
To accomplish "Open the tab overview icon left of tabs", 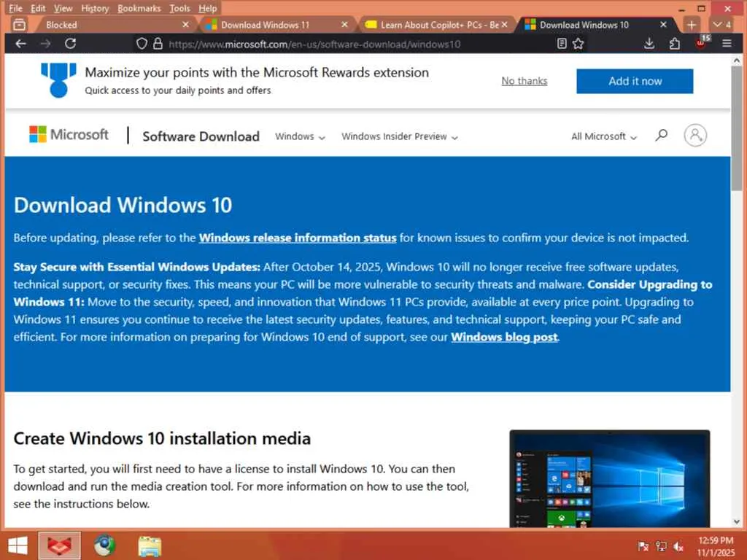I will [19, 24].
